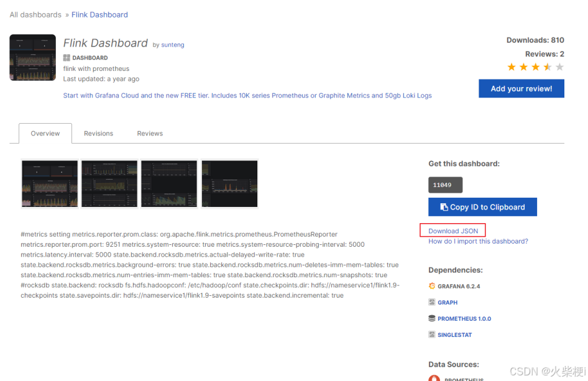Click 'Last updated: a year ago' text
Image resolution: width=588 pixels, height=381 pixels.
[101, 79]
